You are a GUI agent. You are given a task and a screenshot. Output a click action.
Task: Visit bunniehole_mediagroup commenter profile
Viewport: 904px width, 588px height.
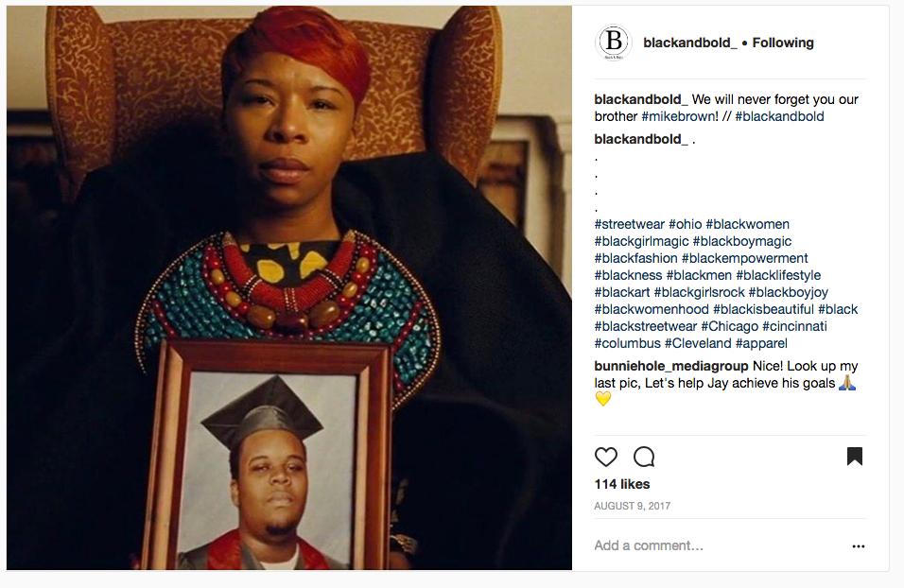671,366
